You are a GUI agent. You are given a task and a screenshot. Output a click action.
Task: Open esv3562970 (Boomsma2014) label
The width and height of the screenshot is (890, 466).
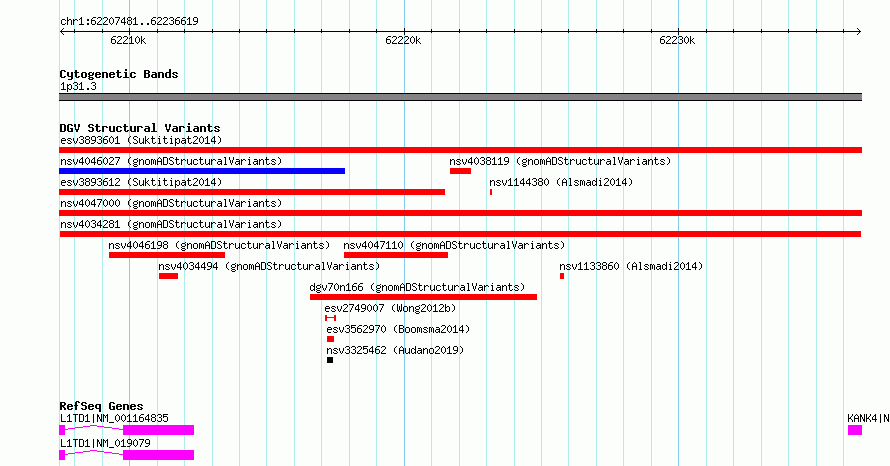398,329
